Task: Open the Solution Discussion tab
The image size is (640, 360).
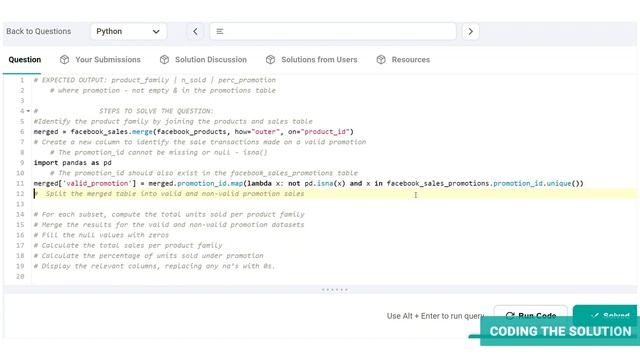Action: [x=211, y=60]
